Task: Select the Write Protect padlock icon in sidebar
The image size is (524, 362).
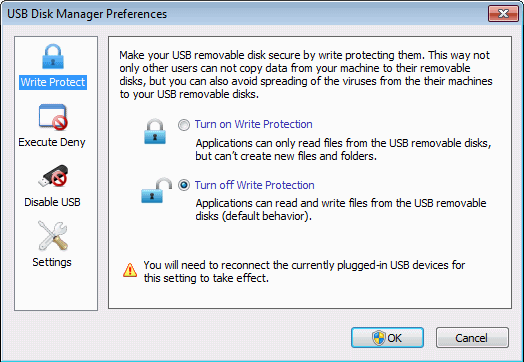Action: [x=53, y=57]
